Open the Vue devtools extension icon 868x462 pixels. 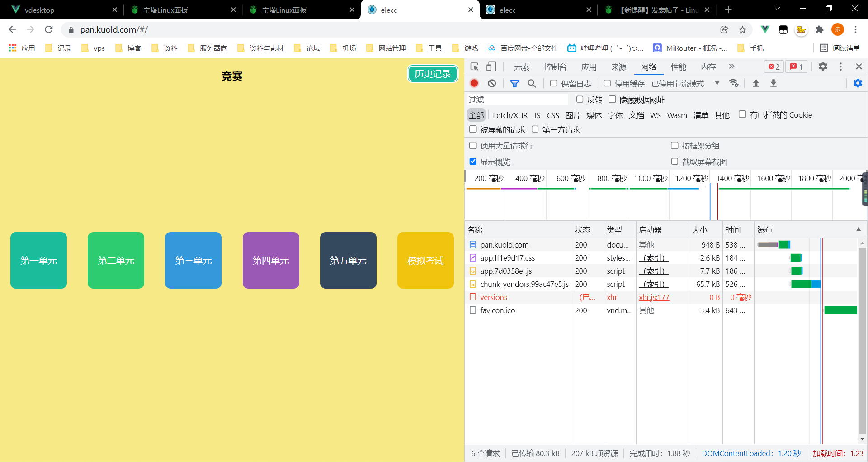[x=765, y=29]
